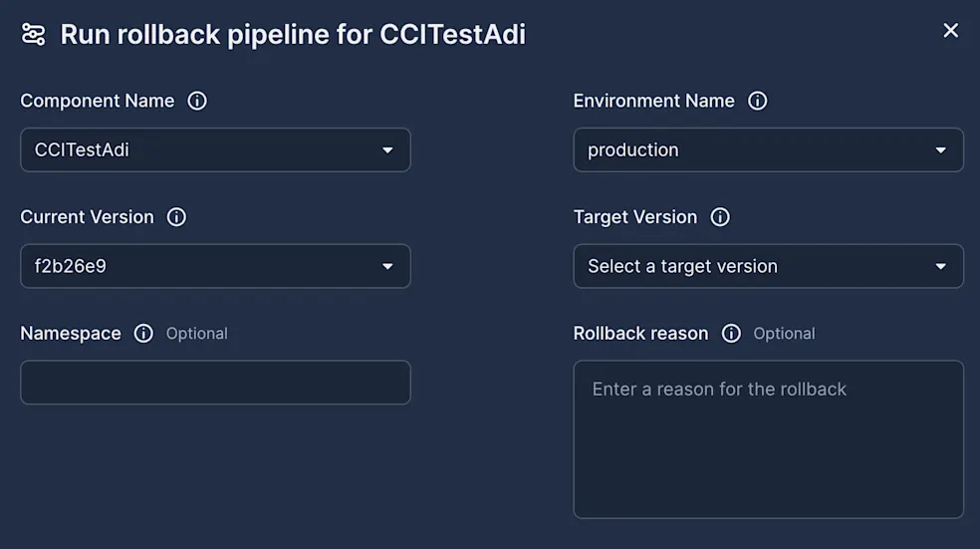
Task: Focus the Namespace text input box
Action: tap(215, 383)
